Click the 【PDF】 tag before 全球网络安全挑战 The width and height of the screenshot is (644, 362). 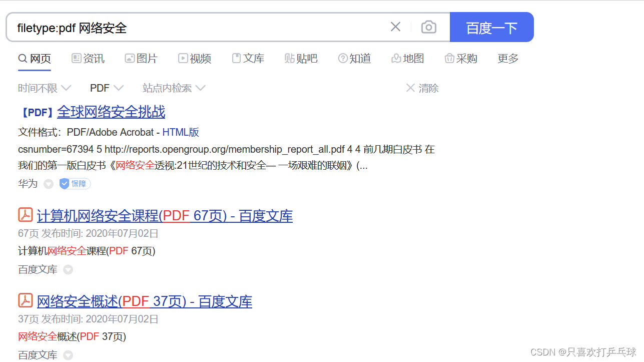[37, 112]
